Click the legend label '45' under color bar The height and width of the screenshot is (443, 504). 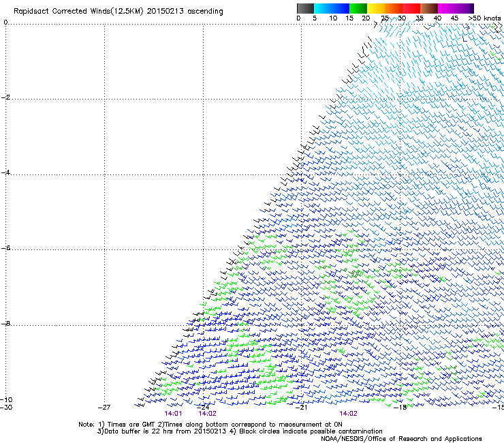(454, 18)
